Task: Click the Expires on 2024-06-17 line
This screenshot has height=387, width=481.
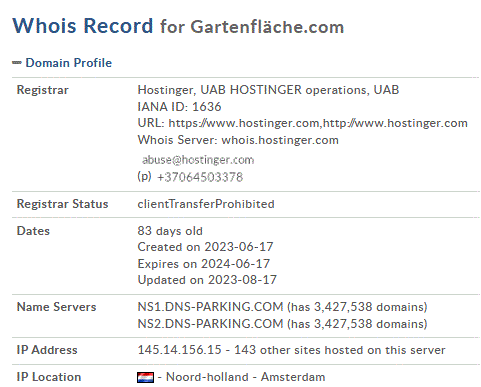Action: click(204, 264)
